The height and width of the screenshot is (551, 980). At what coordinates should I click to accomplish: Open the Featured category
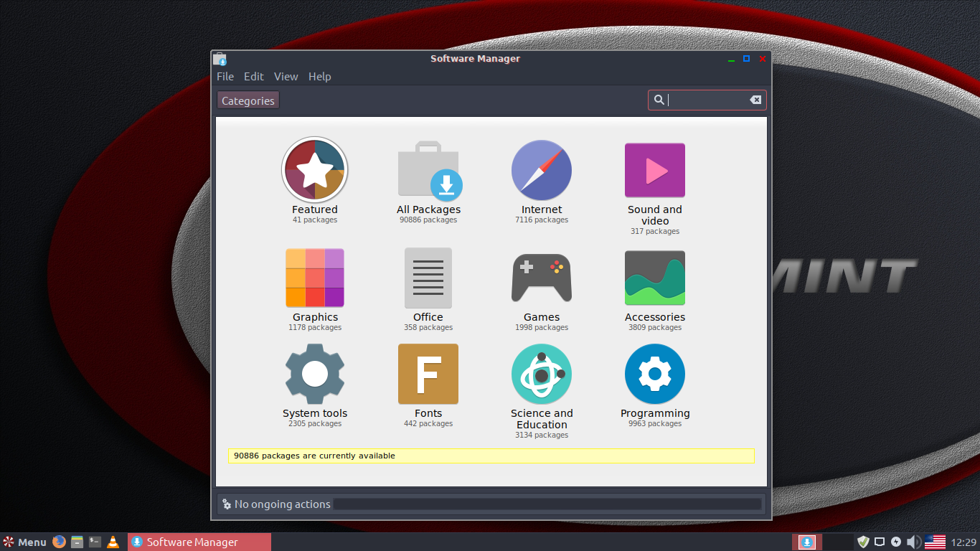click(315, 181)
